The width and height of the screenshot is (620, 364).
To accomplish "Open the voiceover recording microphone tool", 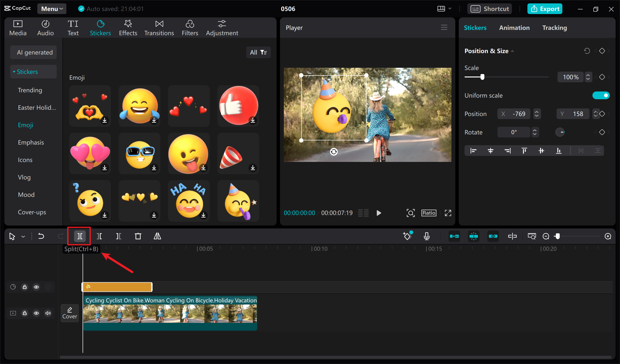I will click(x=427, y=236).
